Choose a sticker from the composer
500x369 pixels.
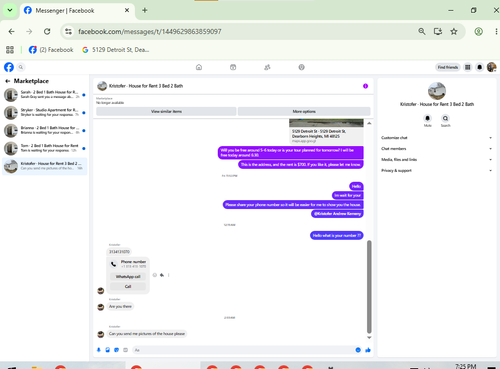click(x=116, y=350)
